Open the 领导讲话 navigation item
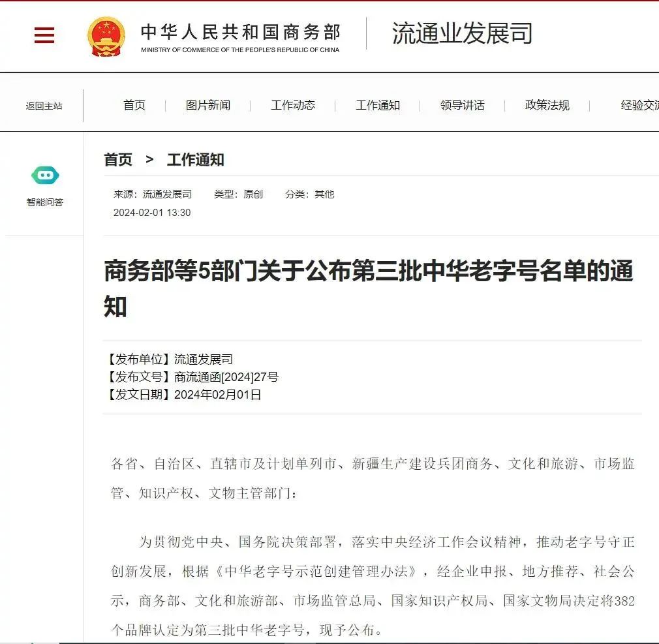Viewport: 659px width, 644px height. [x=463, y=106]
